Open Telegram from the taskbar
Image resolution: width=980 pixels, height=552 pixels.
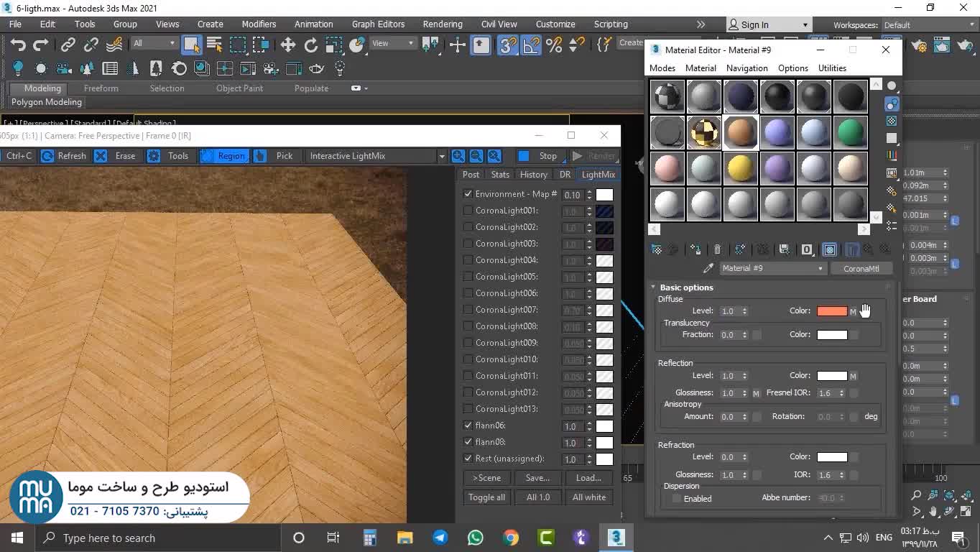point(440,538)
